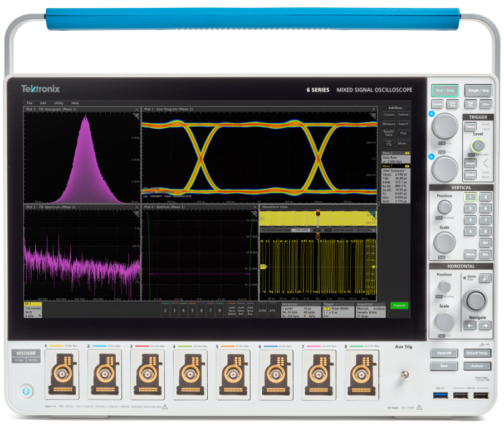This screenshot has height=427, width=504.
Task: Click the zoom box icon under Results Table
Action: coord(388,143)
